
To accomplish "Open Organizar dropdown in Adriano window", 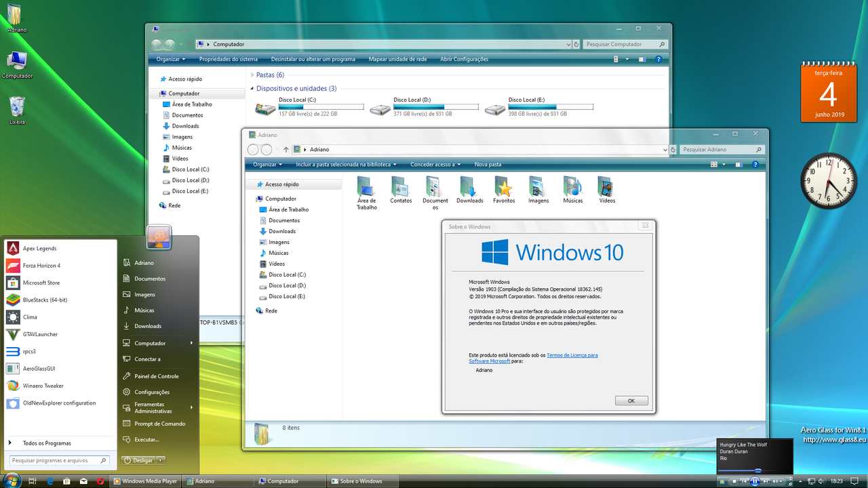I will pos(268,165).
